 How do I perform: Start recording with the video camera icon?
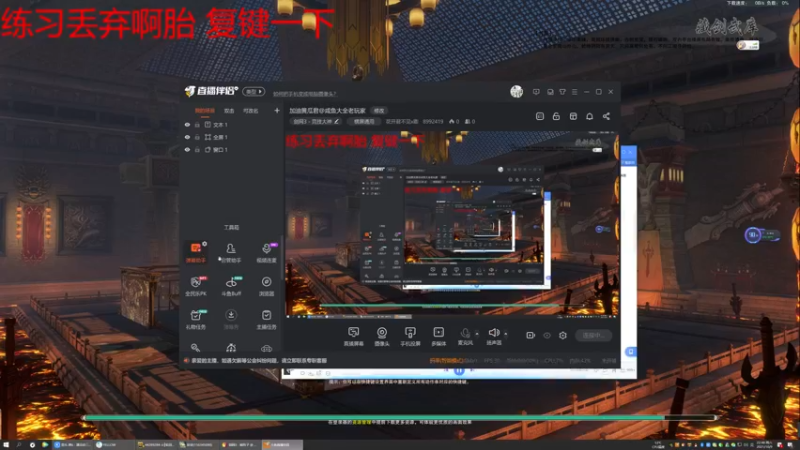[531, 335]
